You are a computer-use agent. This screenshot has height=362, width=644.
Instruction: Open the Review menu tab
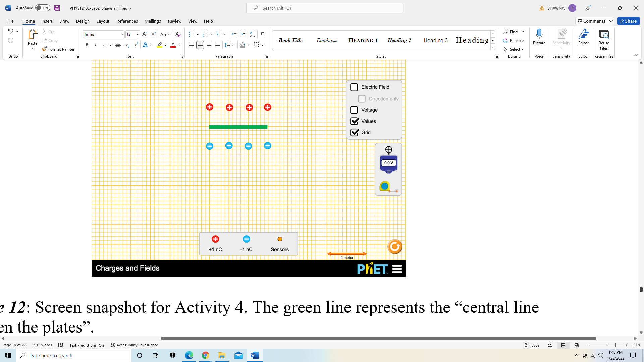click(174, 21)
